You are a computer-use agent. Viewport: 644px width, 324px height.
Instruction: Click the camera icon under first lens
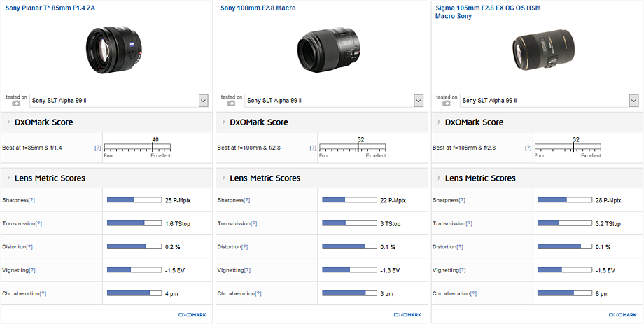click(16, 104)
